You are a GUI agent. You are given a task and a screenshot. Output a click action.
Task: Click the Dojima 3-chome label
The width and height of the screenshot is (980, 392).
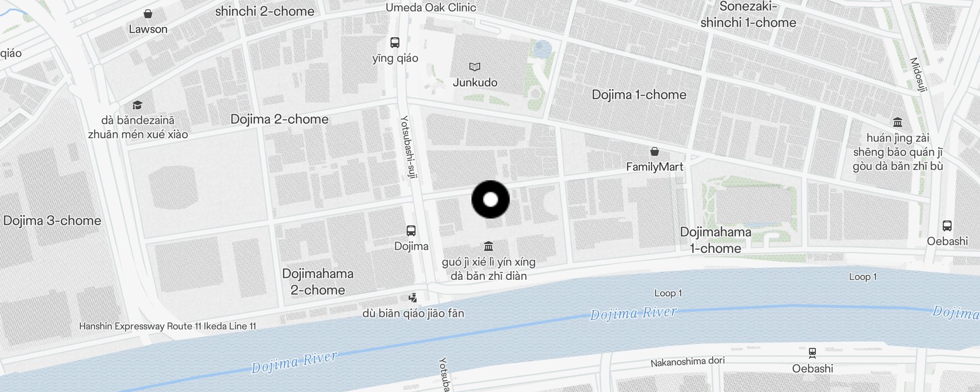[x=52, y=220]
